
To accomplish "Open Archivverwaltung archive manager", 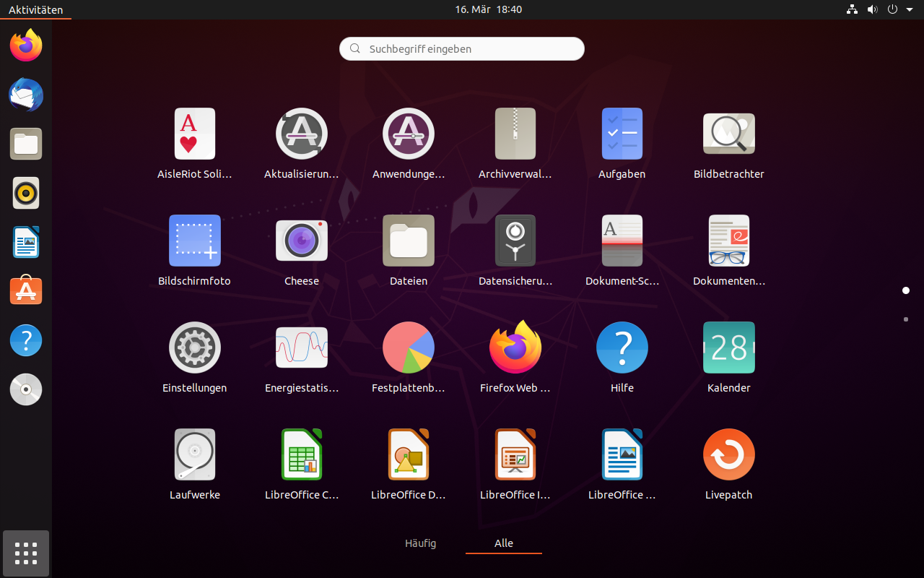I will coord(515,134).
